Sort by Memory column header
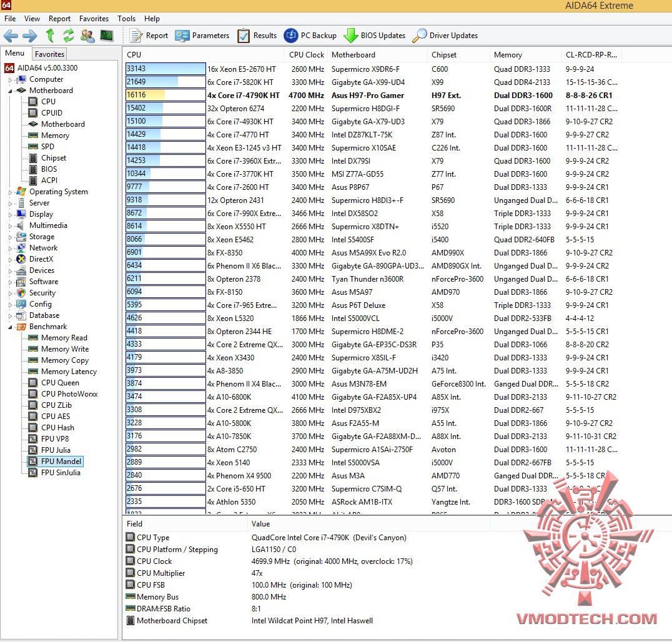This screenshot has width=672, height=642. point(526,55)
